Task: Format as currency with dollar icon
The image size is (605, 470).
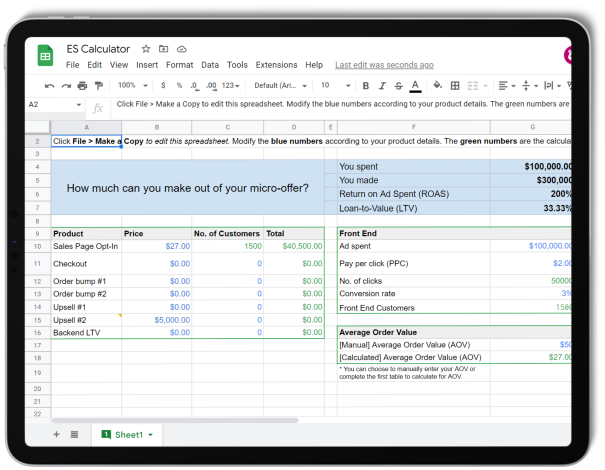Action: click(163, 85)
